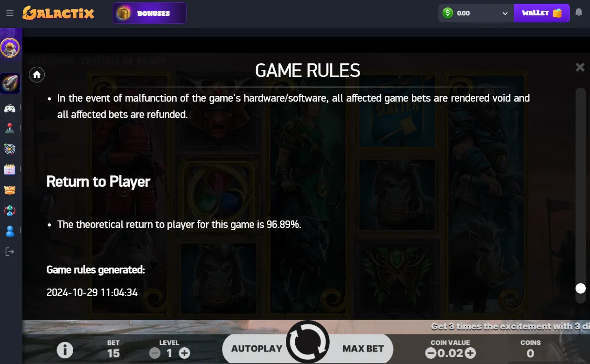The width and height of the screenshot is (590, 364).
Task: Click the Galactix logo
Action: (x=58, y=13)
